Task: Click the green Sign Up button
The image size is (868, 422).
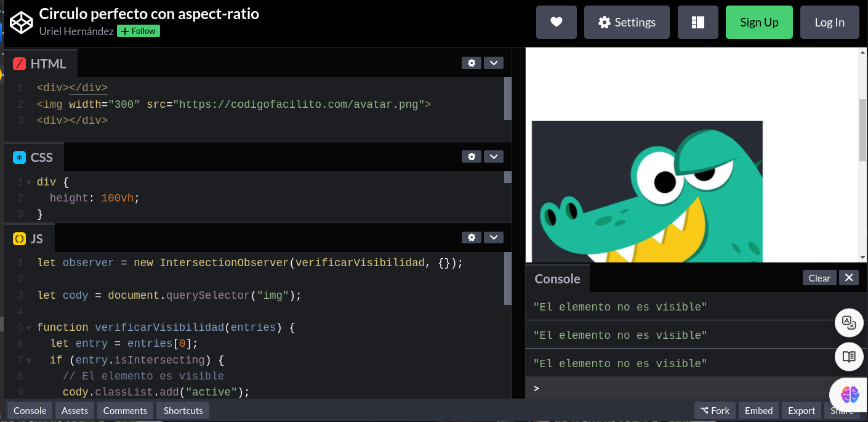Action: [758, 22]
